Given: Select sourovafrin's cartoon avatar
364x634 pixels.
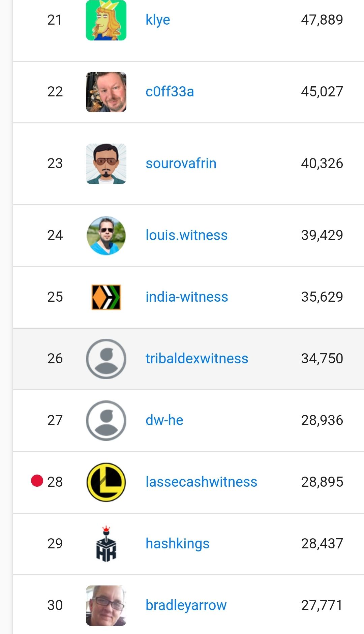Looking at the screenshot, I should 106,164.
